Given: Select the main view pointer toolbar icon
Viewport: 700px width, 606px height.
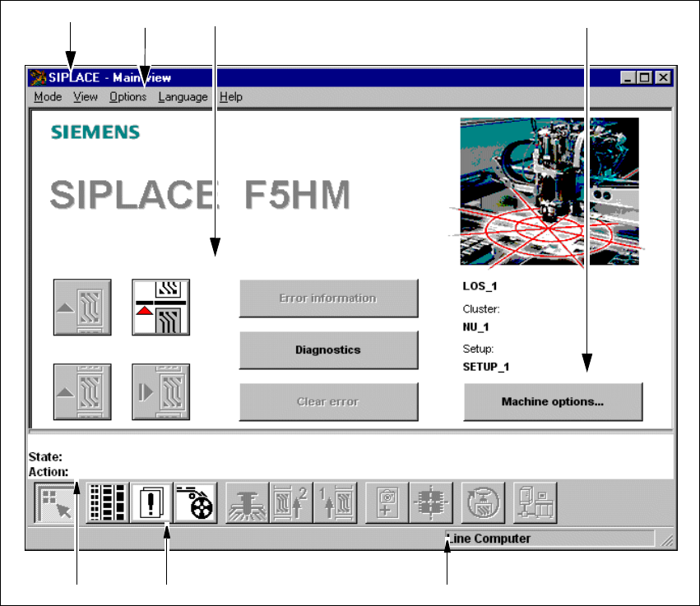Looking at the screenshot, I should click(x=55, y=502).
